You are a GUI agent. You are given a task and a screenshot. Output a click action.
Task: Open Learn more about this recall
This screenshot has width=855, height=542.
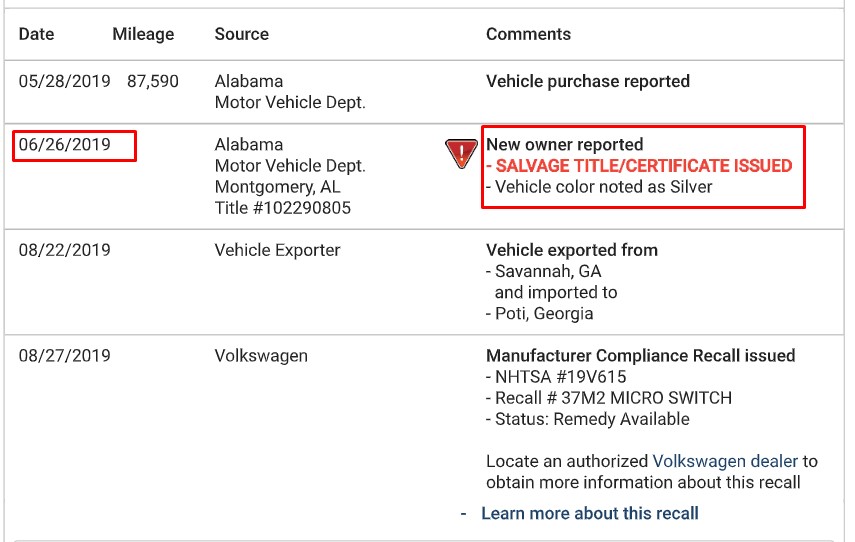click(x=589, y=514)
